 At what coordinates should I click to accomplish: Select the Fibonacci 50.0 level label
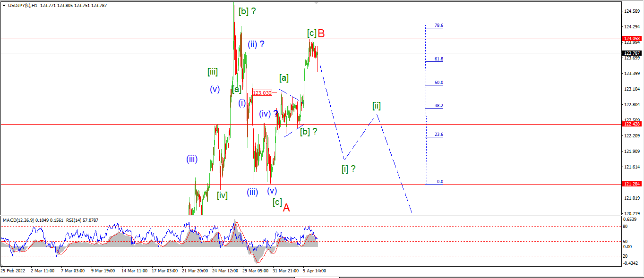pyautogui.click(x=439, y=83)
